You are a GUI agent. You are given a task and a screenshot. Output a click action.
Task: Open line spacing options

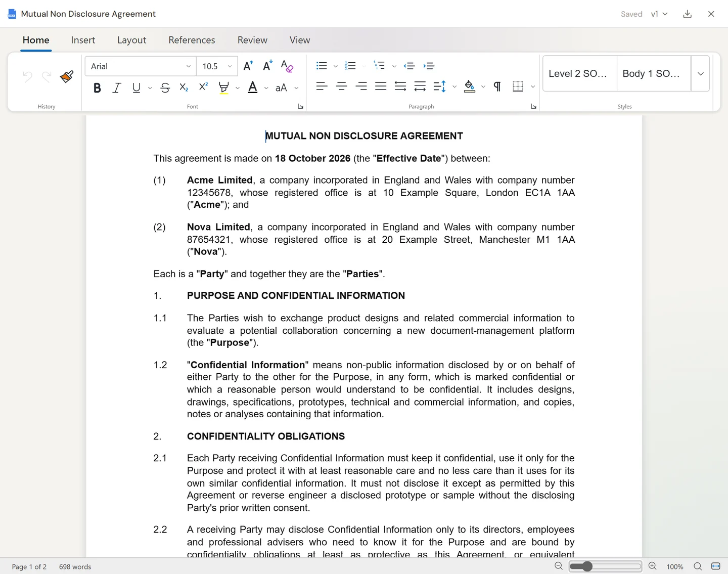pos(440,86)
